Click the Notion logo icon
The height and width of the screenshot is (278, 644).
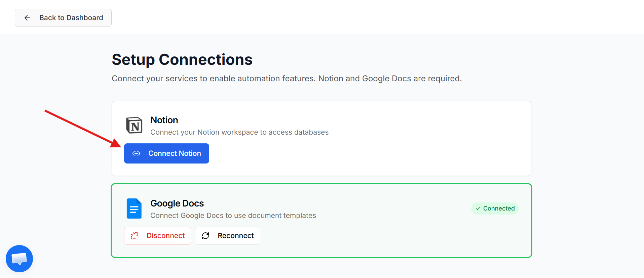pyautogui.click(x=134, y=125)
